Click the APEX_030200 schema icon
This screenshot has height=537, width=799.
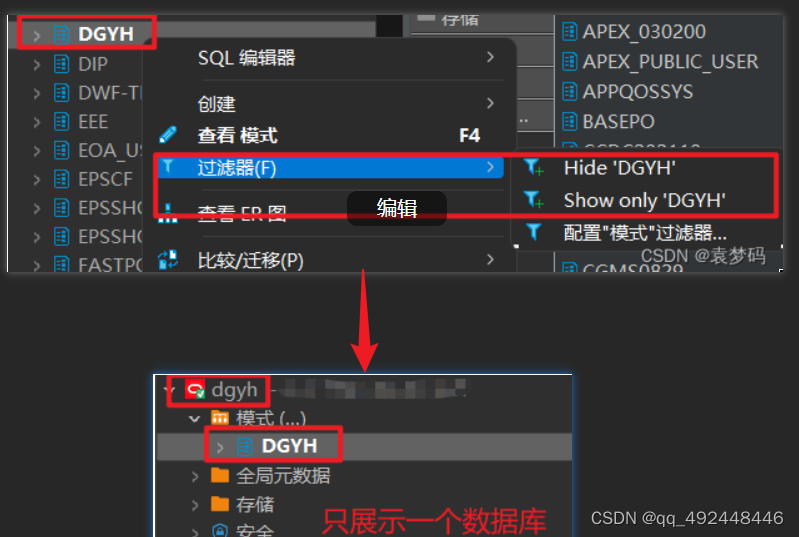click(570, 32)
